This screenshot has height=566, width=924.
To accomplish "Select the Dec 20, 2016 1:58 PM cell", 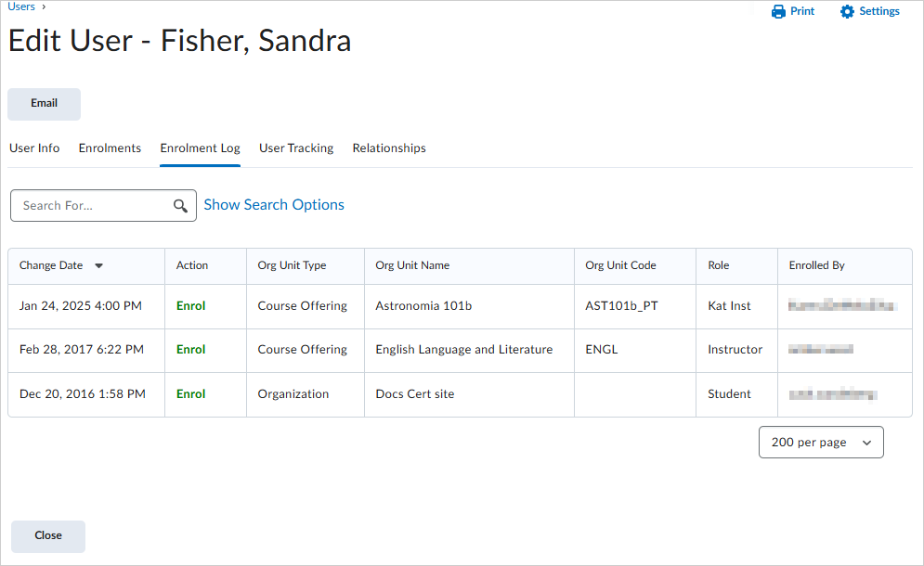I will click(83, 394).
